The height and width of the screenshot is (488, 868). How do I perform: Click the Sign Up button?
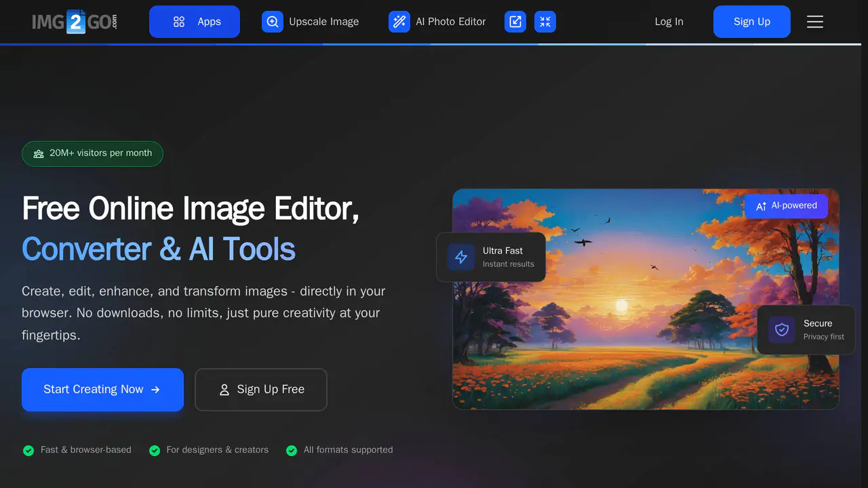click(x=752, y=22)
